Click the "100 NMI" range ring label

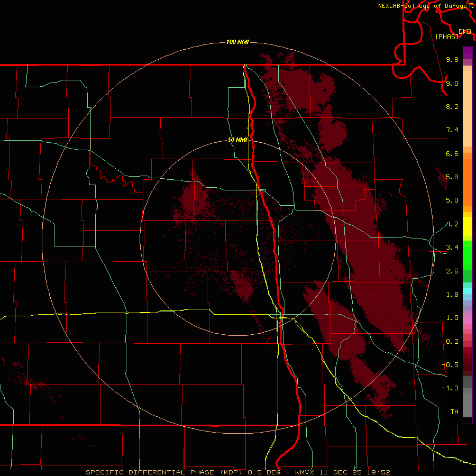(237, 42)
